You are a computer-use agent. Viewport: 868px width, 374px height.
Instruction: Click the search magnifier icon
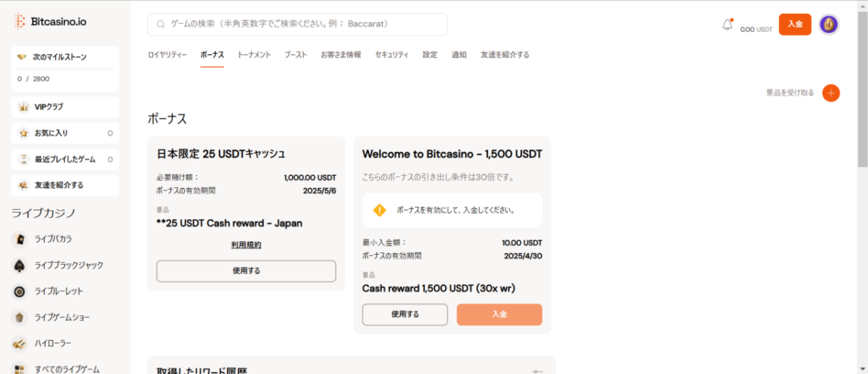pos(161,24)
